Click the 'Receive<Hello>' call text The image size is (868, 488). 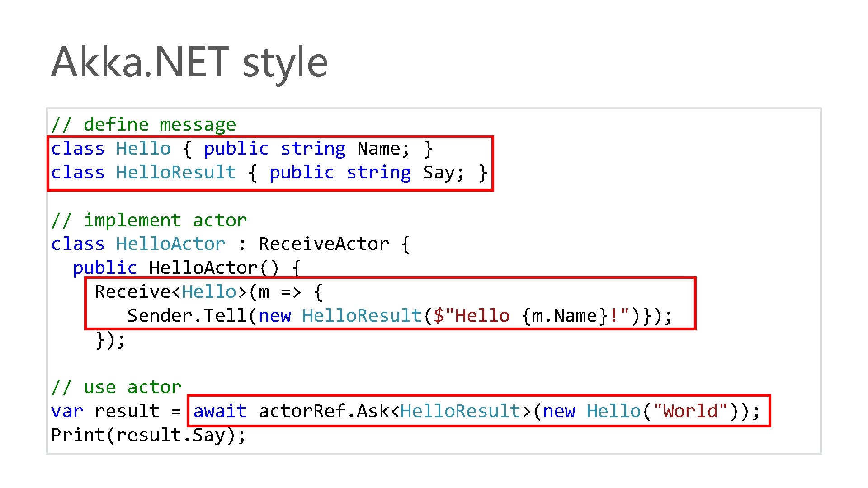(x=170, y=292)
